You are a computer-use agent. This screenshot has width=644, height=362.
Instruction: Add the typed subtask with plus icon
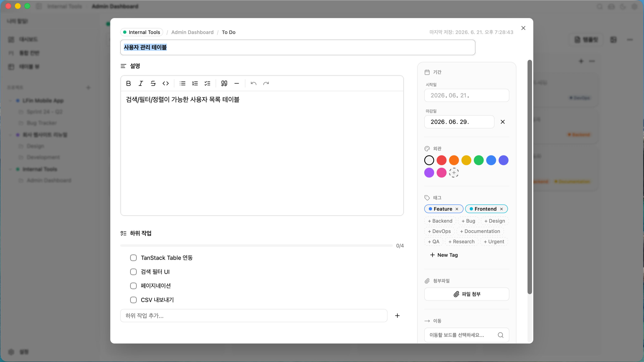click(397, 316)
